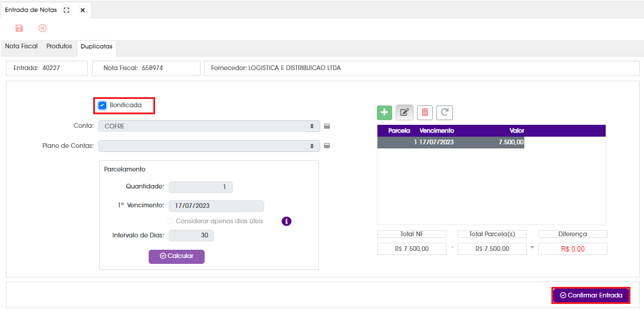Click the Vencimento column header

[436, 131]
